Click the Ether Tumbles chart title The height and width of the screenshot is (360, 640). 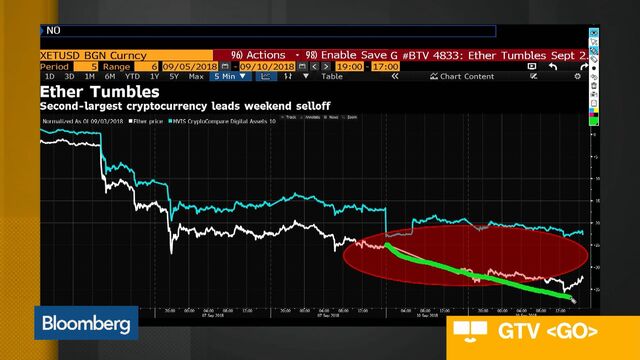[x=100, y=92]
